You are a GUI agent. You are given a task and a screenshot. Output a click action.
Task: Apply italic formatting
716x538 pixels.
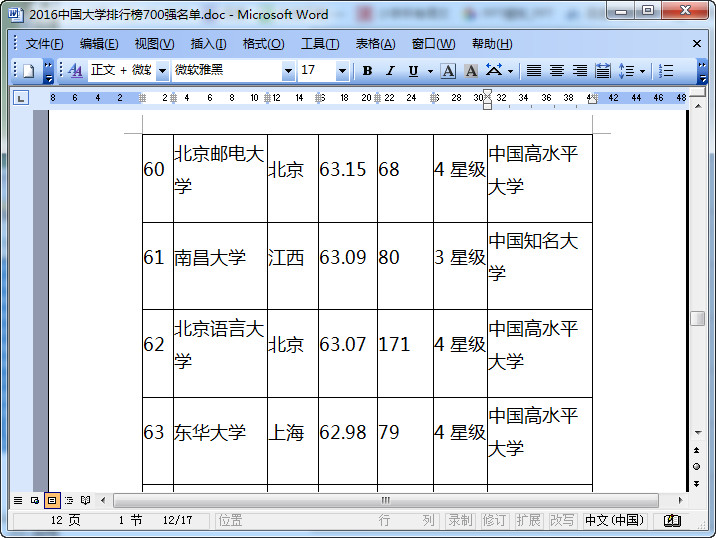[x=390, y=71]
